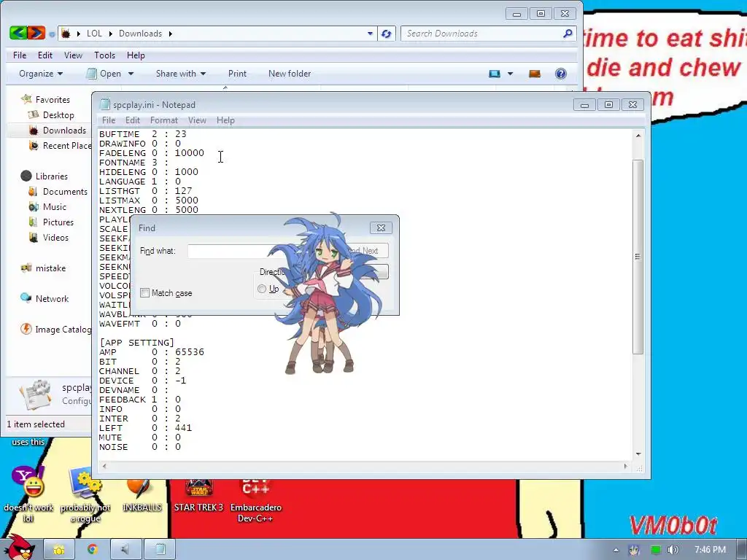Open the Explorer Tools menu
Screen dimensions: 747x560
pos(104,55)
